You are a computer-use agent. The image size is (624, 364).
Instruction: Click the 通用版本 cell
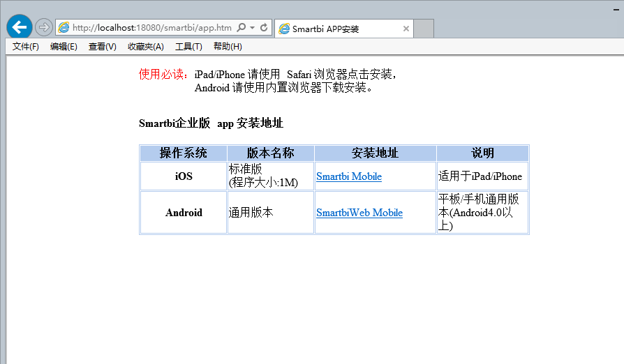(271, 213)
